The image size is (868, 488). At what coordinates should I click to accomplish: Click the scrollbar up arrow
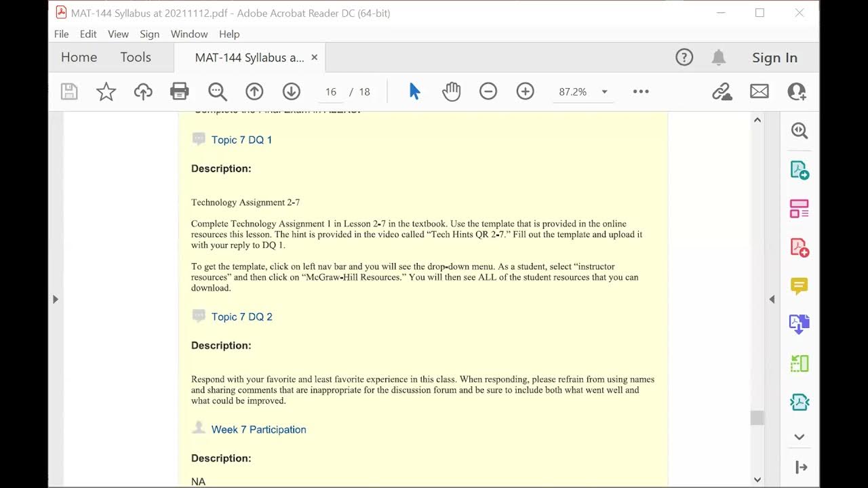tap(757, 120)
